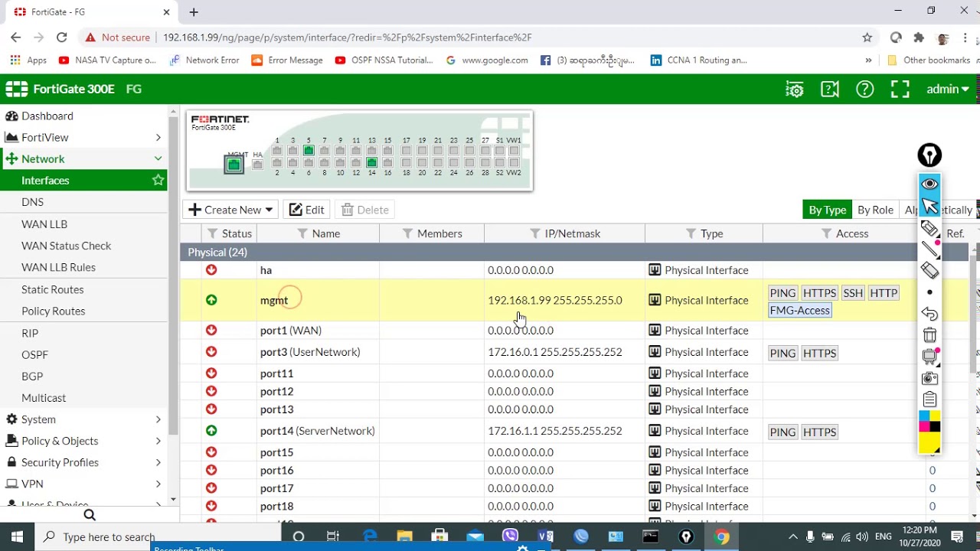980x551 pixels.
Task: Toggle favorite star on Interfaces
Action: [x=158, y=181]
